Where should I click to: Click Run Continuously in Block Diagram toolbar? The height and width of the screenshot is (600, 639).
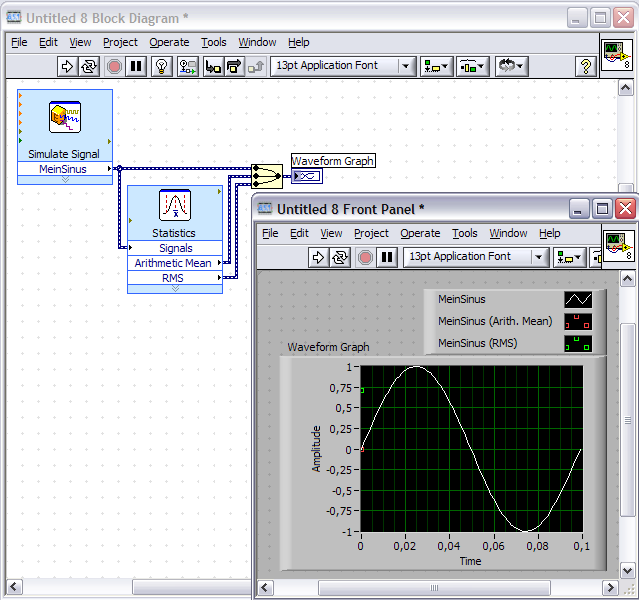[x=89, y=66]
